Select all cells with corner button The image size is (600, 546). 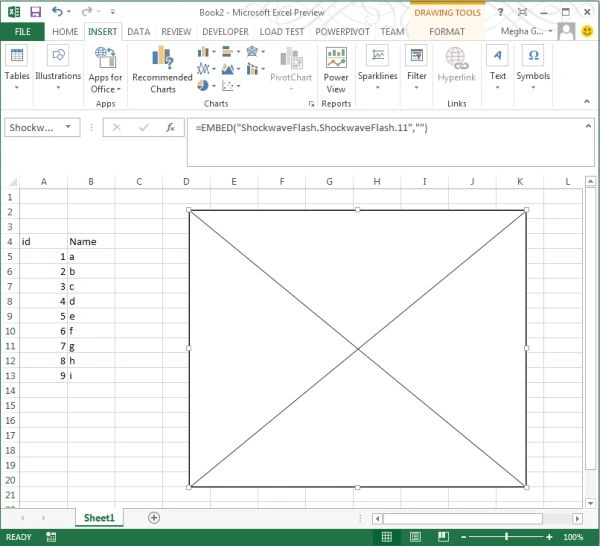(x=12, y=181)
